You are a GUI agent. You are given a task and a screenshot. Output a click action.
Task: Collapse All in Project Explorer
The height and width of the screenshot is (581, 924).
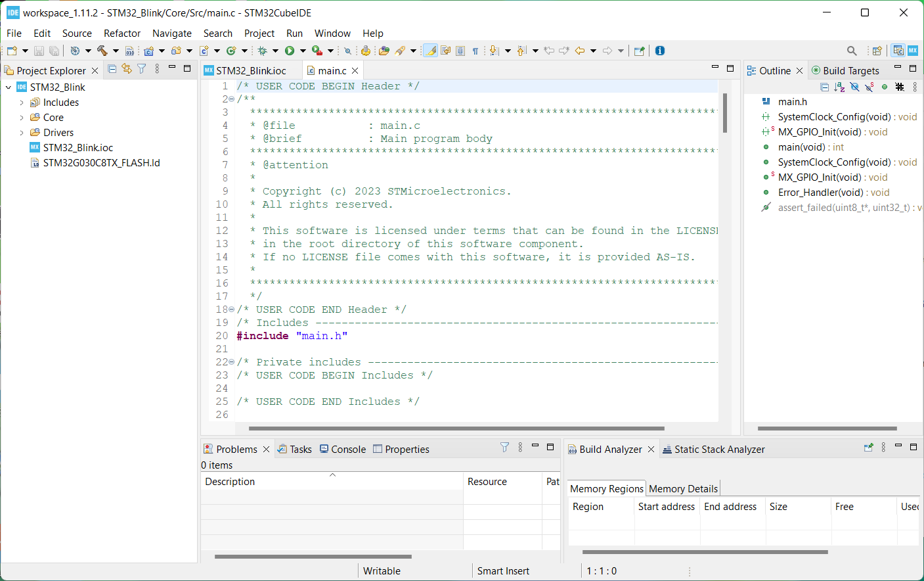pos(112,69)
